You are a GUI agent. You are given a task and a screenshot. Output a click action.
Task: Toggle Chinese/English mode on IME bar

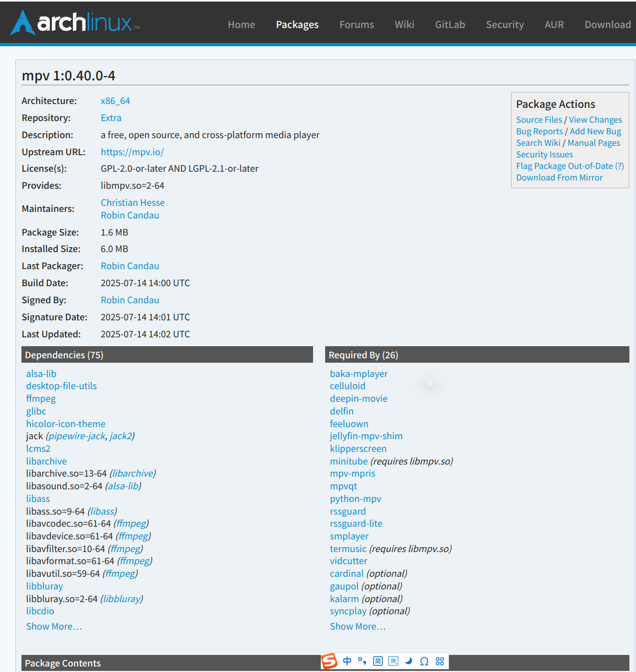pyautogui.click(x=347, y=661)
